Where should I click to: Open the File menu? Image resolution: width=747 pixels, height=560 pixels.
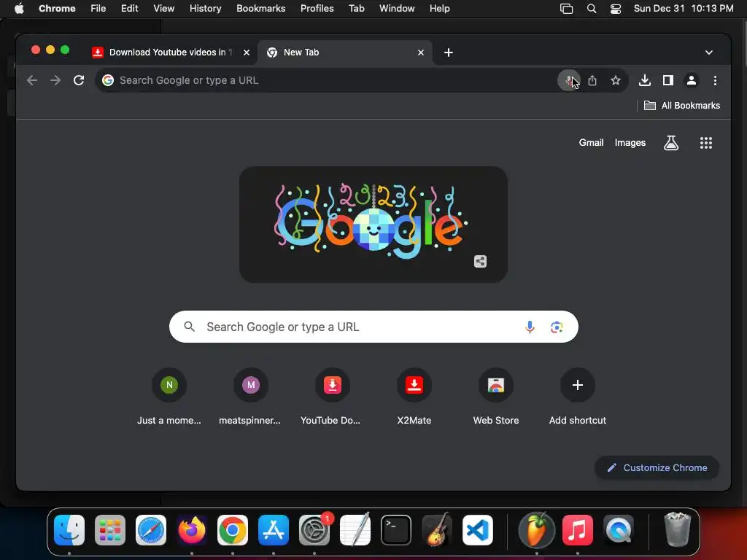(98, 9)
